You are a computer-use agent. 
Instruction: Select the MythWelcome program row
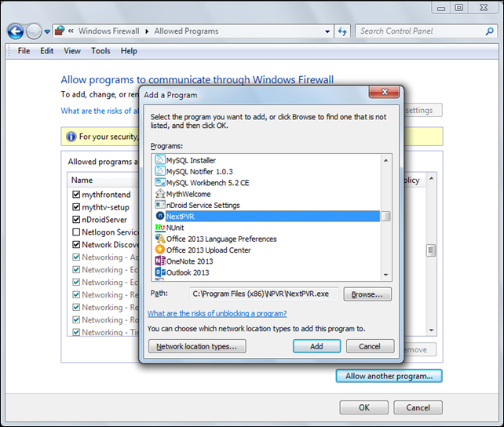[x=267, y=194]
